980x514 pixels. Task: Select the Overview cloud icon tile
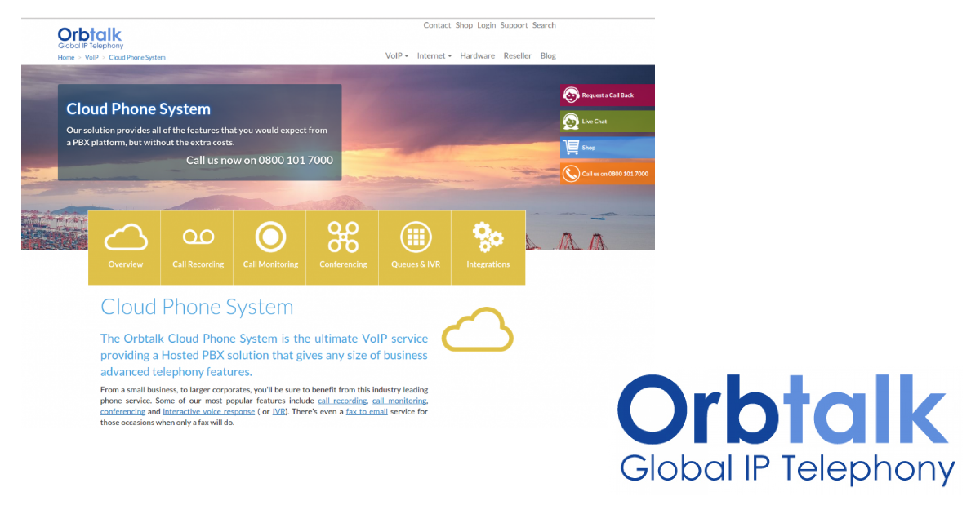pos(124,237)
